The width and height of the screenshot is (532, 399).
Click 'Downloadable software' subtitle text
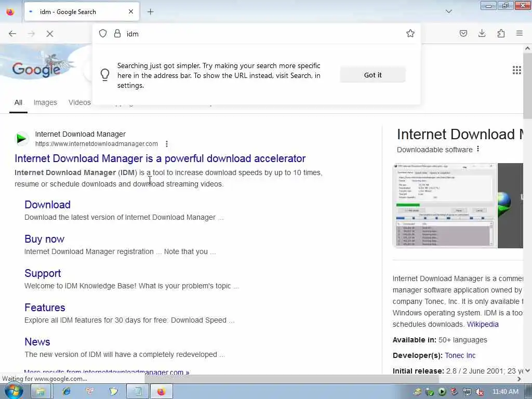click(435, 150)
